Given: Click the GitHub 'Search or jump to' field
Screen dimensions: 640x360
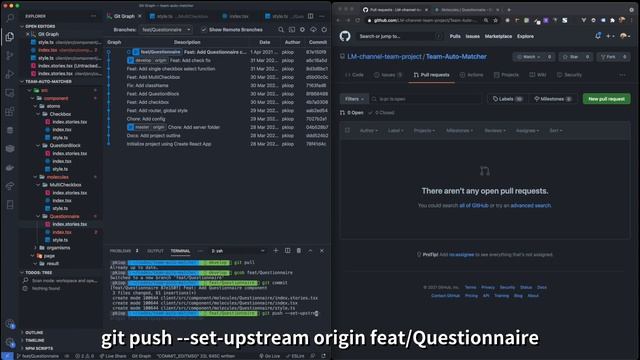Looking at the screenshot, I should (x=399, y=36).
